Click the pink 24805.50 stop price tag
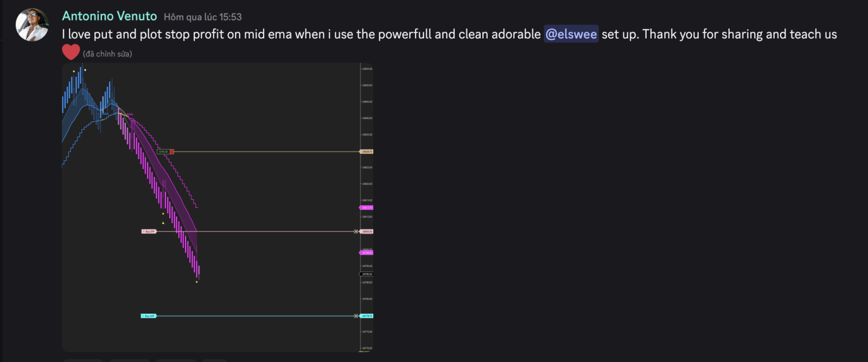The image size is (868, 362). pos(367,232)
